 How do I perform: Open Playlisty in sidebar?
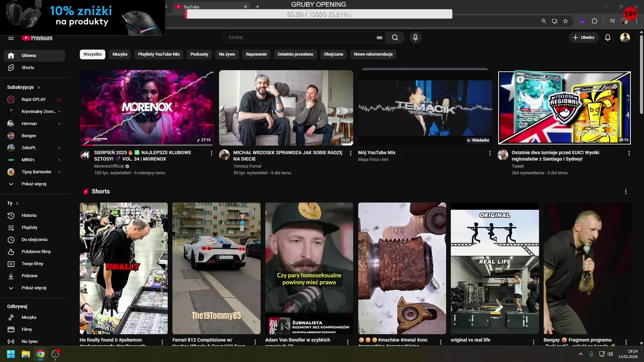[35, 228]
